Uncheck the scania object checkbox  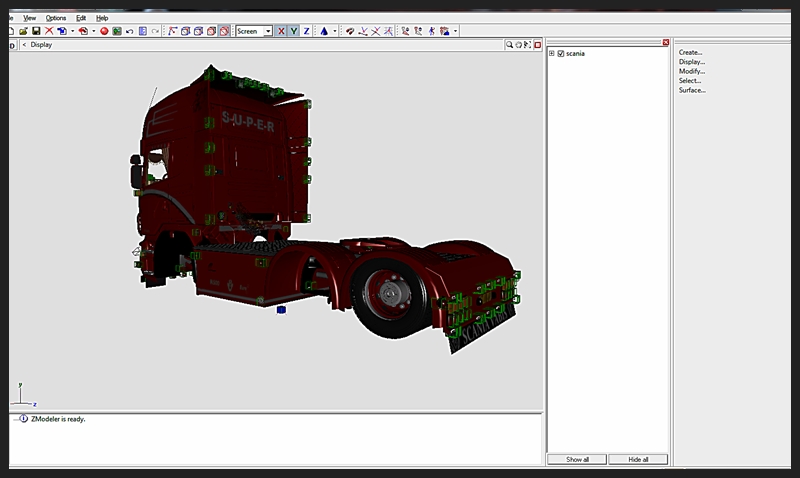tap(560, 53)
